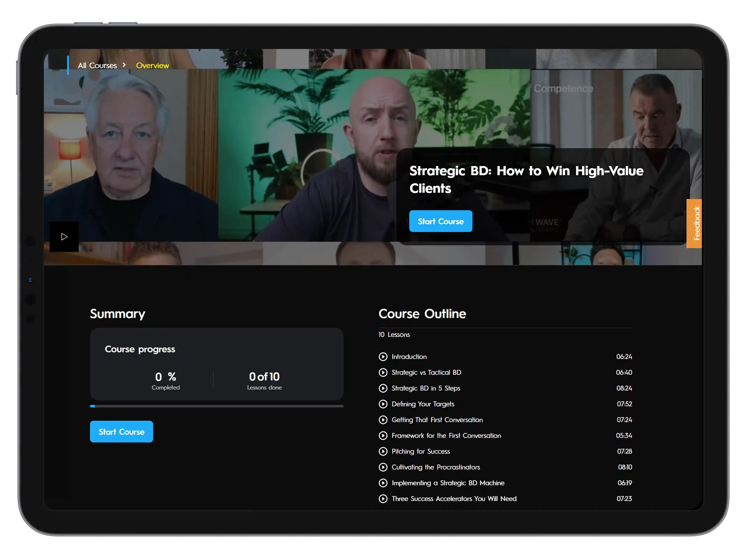Viewport: 747px width, 560px height.
Task: Click play icon beside Introduction lesson
Action: (383, 356)
